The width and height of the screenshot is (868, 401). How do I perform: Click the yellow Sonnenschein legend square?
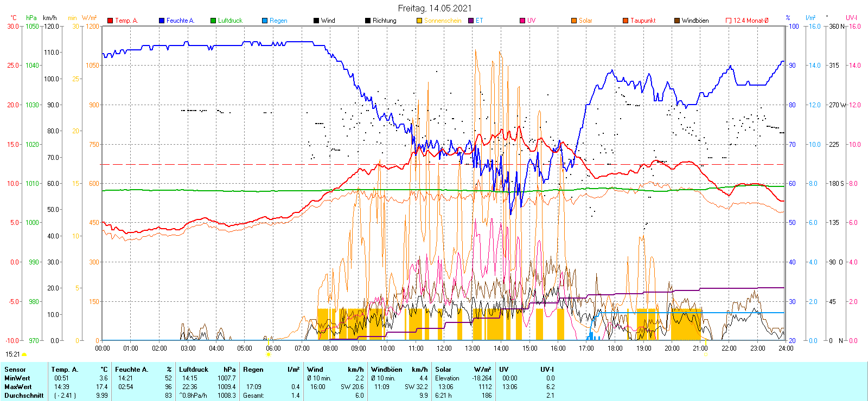click(419, 21)
